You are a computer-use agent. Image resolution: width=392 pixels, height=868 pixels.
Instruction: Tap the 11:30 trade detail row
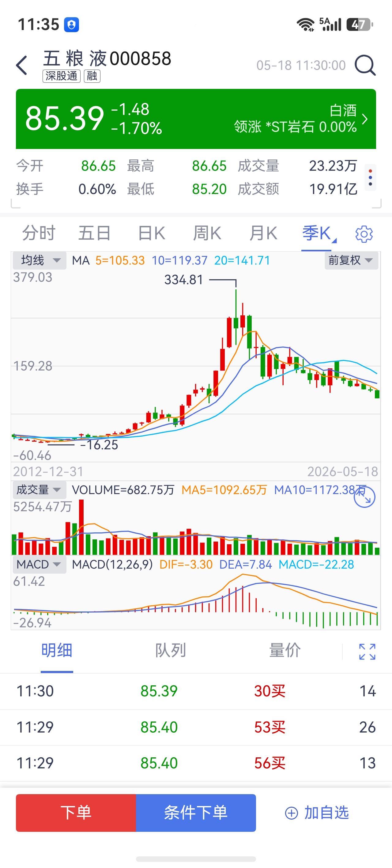point(196,691)
